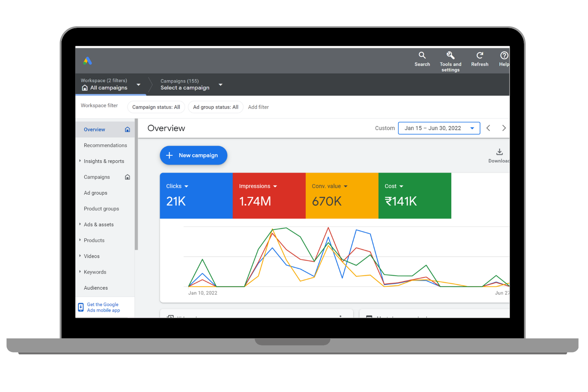588x392 pixels.
Task: Expand the Keywords sidebar item
Action: (80, 272)
